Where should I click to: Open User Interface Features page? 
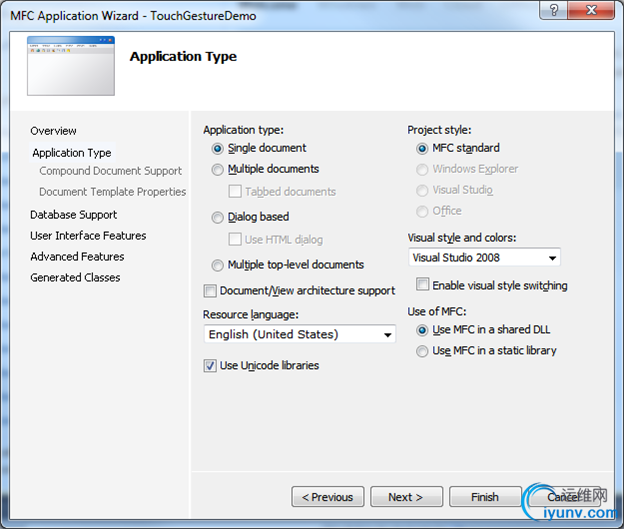(x=88, y=236)
